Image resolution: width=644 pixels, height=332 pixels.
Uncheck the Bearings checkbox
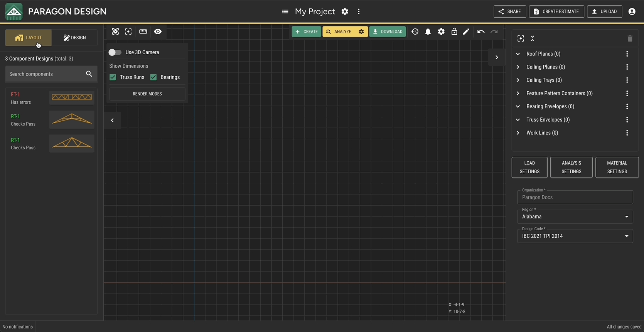coord(153,77)
